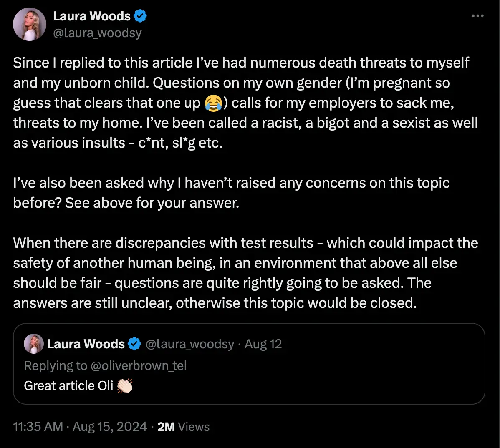The width and height of the screenshot is (500, 448).
Task: Visit the @laura_woodsy handle under the top name
Action: click(97, 33)
